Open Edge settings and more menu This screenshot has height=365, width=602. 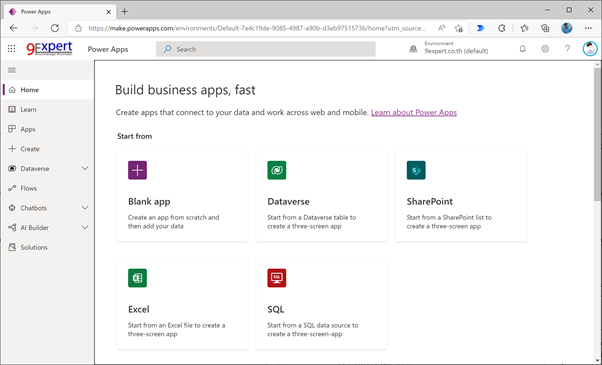[x=588, y=28]
